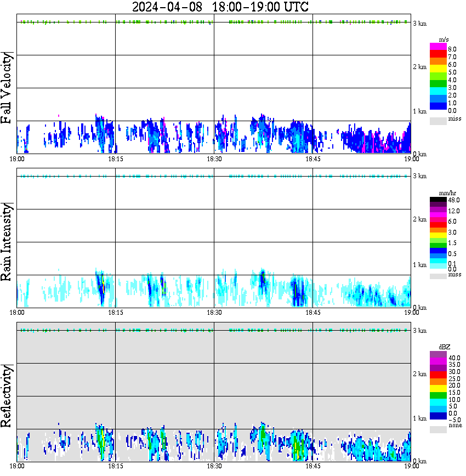Click the 48.0 value in the mm/hr legend
This screenshot has width=466, height=476.
pos(454,200)
